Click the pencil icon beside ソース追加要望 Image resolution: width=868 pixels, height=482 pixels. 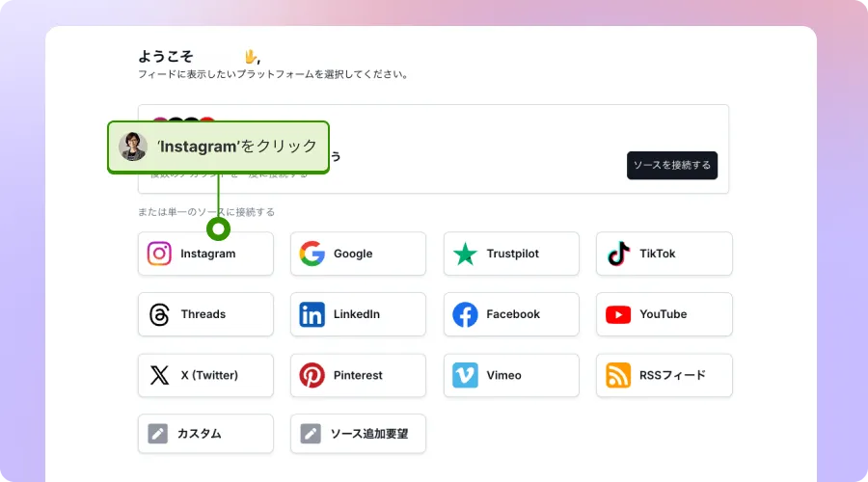(x=311, y=434)
